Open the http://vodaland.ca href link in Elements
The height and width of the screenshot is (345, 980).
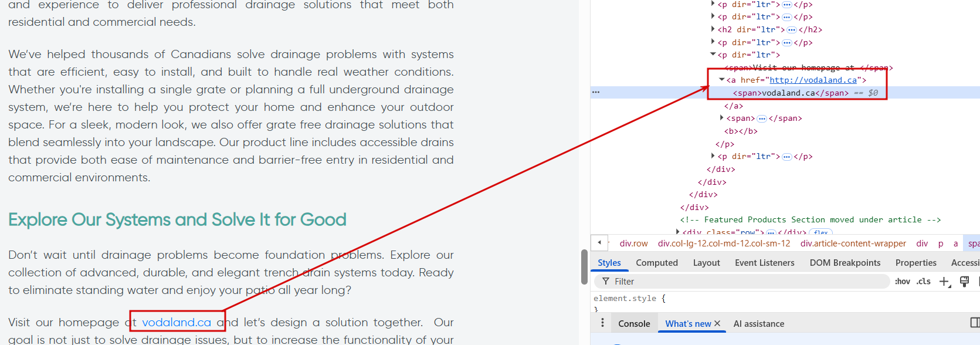point(813,80)
